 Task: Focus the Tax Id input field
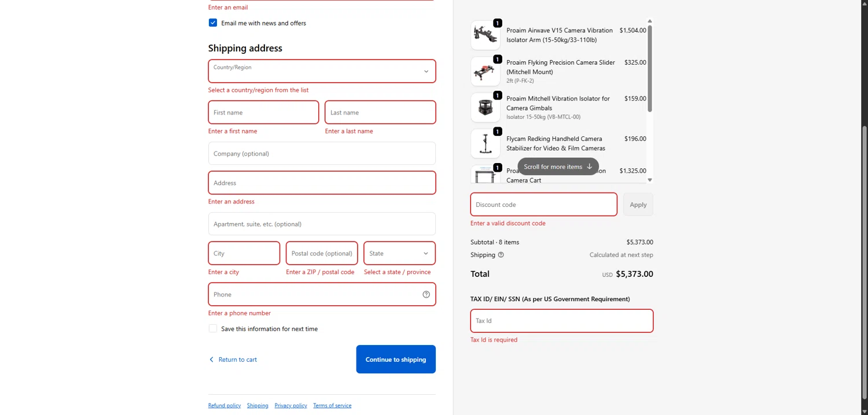point(562,321)
